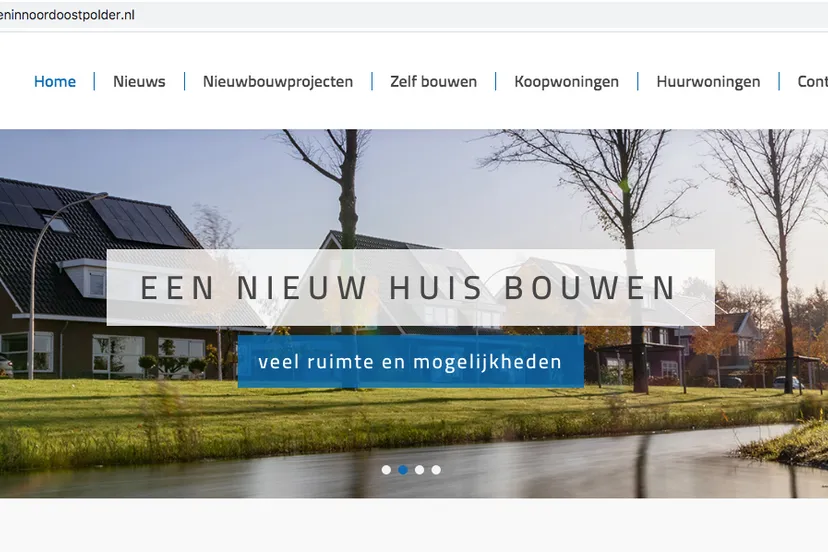Switch to the third slide dot
This screenshot has width=828, height=552.
pos(419,470)
